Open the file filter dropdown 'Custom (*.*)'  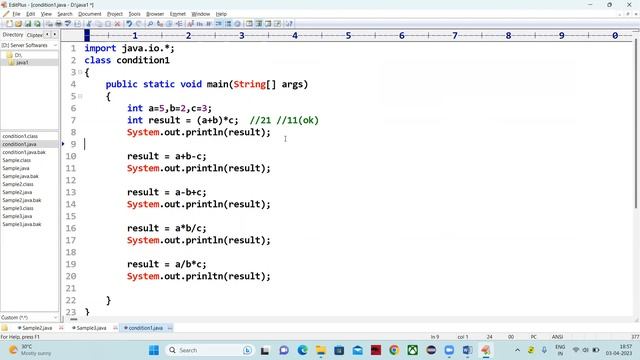[x=29, y=317]
